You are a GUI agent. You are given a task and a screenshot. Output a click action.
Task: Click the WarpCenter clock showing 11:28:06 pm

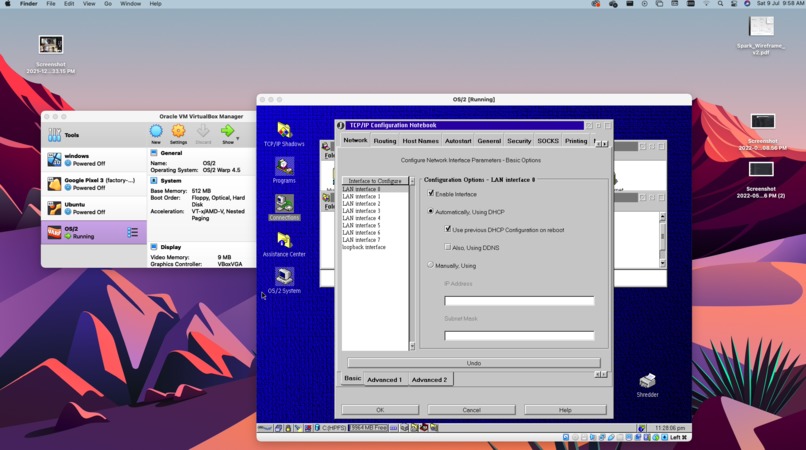(670, 428)
